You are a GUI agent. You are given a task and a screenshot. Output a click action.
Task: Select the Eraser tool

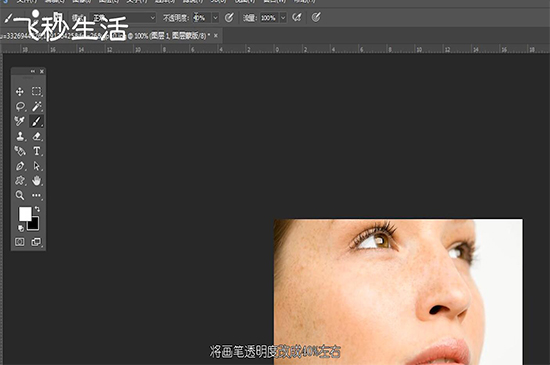(36, 136)
